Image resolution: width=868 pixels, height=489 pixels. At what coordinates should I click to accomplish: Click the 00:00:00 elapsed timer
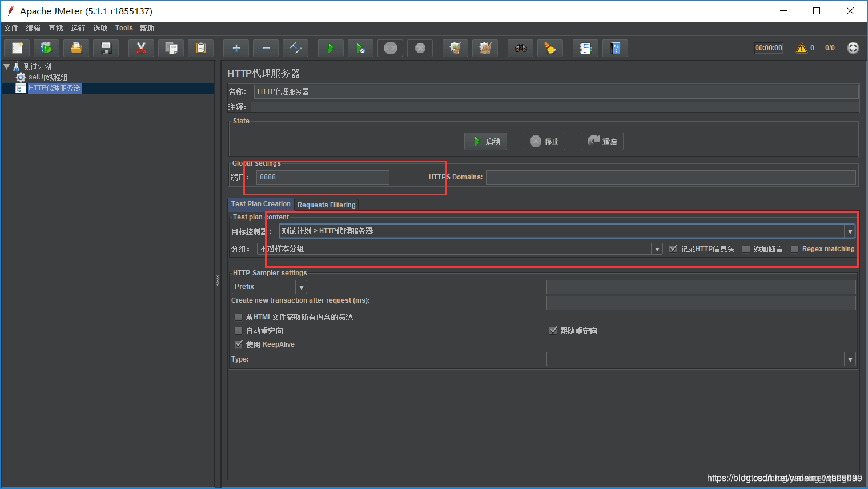[769, 48]
